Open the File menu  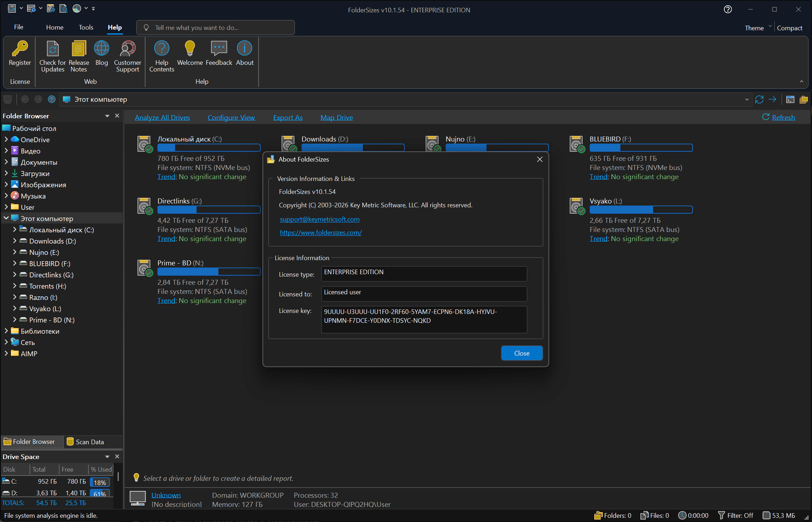[x=19, y=27]
